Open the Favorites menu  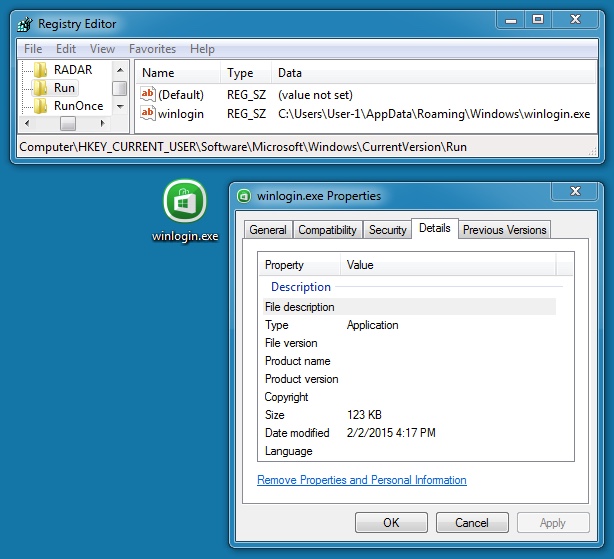click(x=152, y=49)
